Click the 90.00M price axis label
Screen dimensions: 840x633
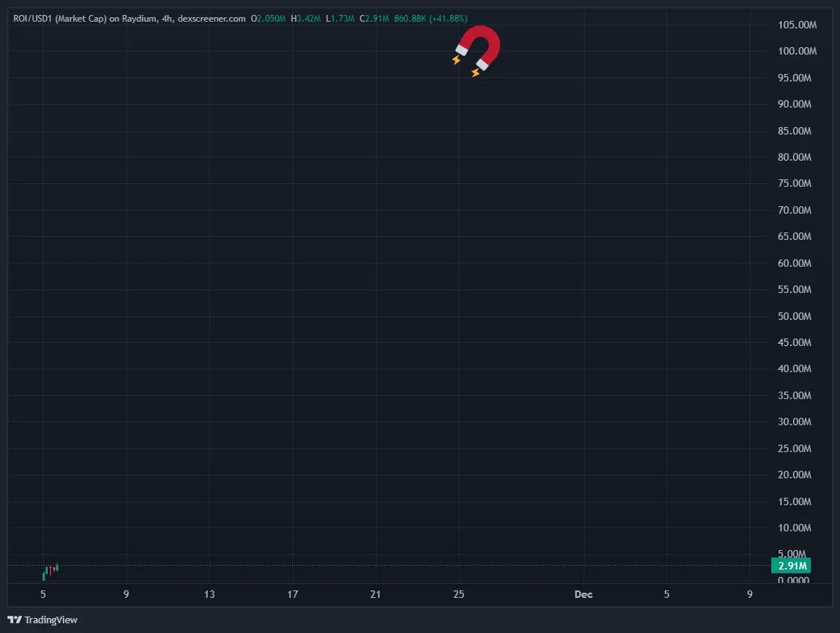(x=794, y=104)
